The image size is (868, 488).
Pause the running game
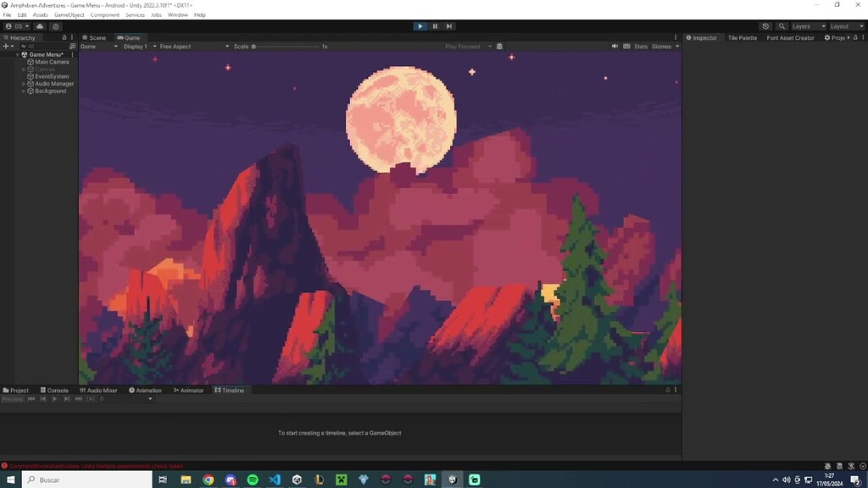435,26
